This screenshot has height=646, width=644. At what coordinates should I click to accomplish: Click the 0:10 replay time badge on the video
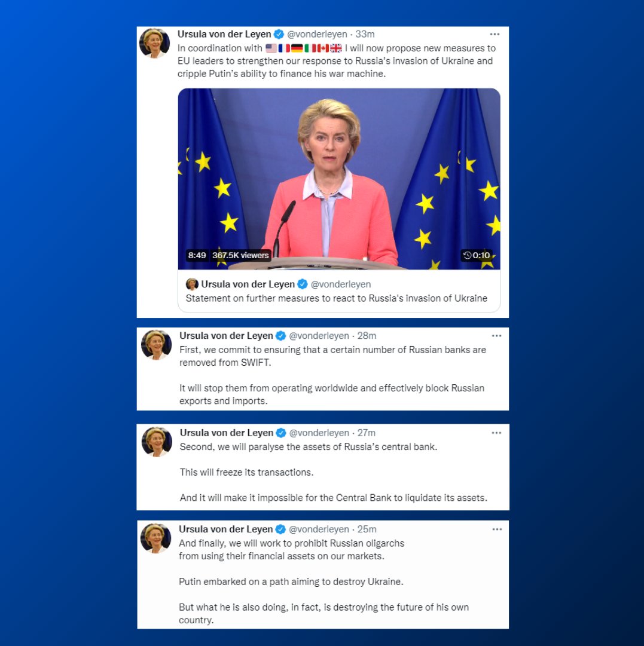pos(477,255)
